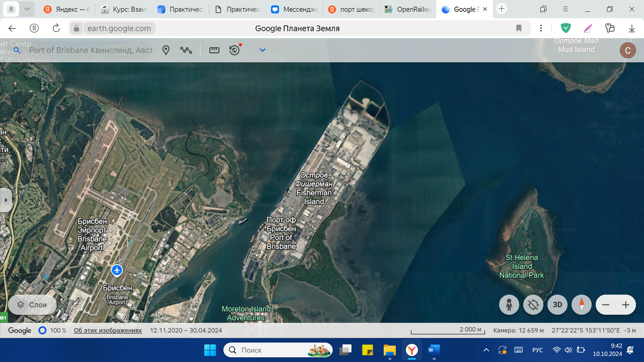Click the search magnifier icon in Google Earth

coord(17,50)
